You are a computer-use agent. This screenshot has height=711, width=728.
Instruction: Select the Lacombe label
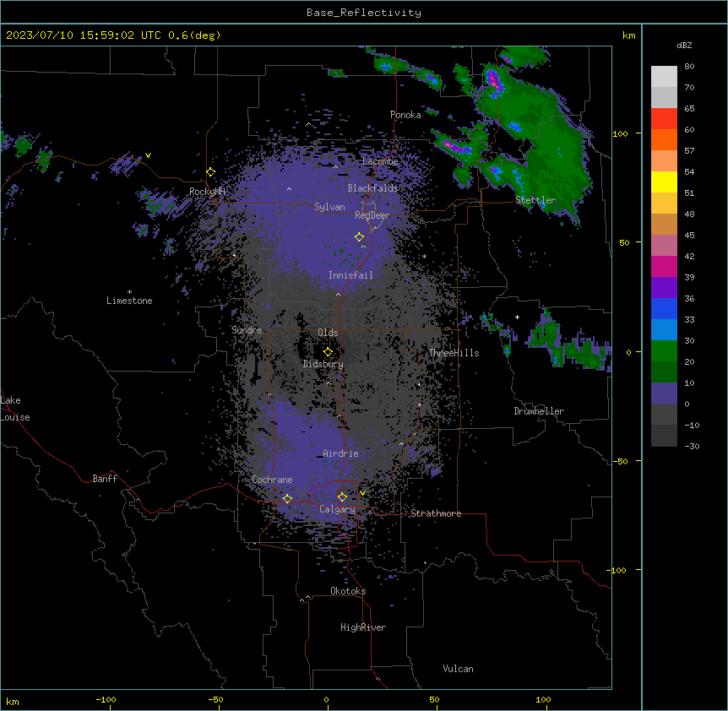coord(380,161)
